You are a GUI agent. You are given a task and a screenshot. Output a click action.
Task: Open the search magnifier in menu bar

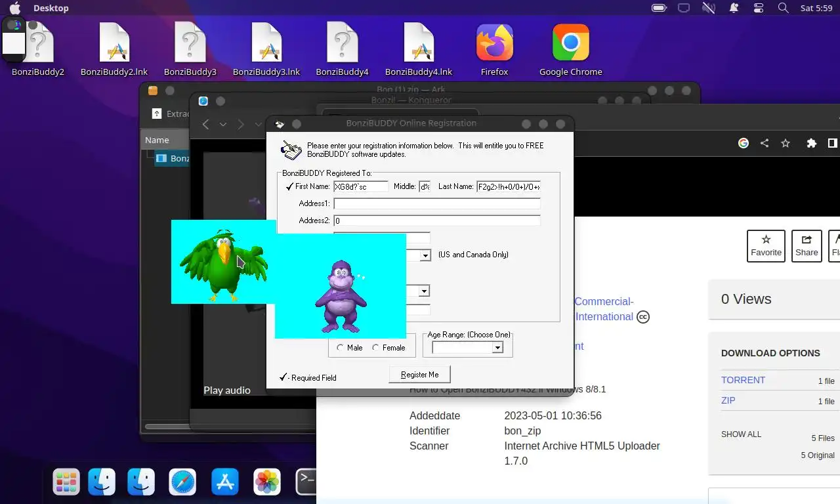(783, 8)
